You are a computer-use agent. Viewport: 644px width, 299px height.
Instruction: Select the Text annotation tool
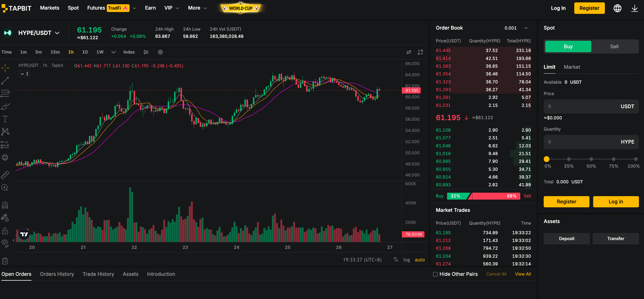point(5,119)
